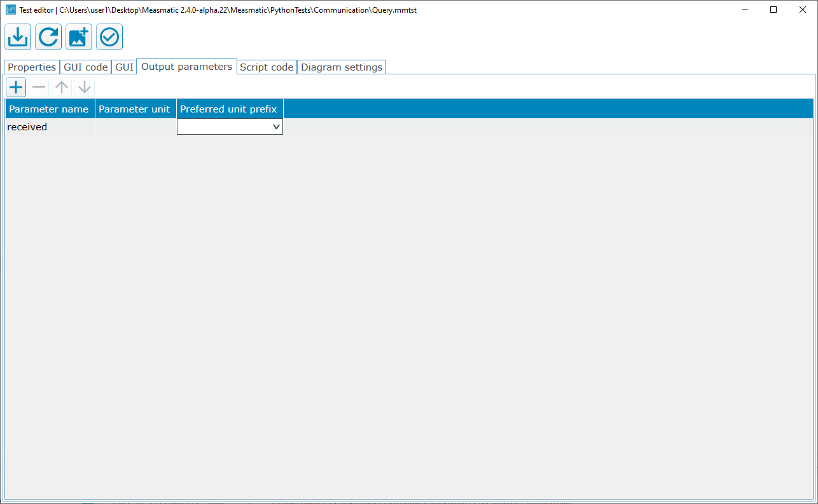Click the Parameter unit column header
This screenshot has width=818, height=504.
pyautogui.click(x=135, y=109)
